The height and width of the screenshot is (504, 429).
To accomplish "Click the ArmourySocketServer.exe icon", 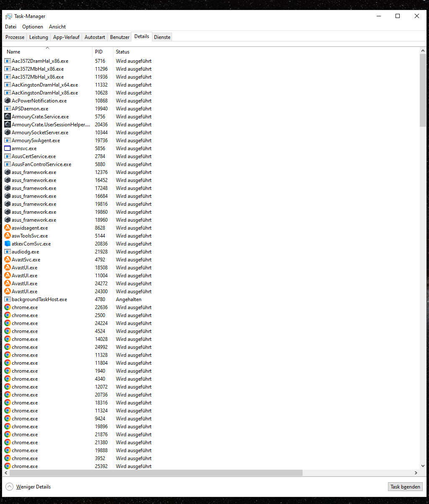I will [8, 133].
